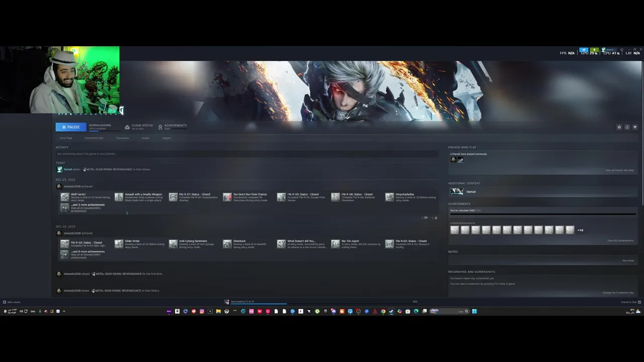
Task: Click File R-05: Status - Closed achievement icon
Action: click(281, 197)
